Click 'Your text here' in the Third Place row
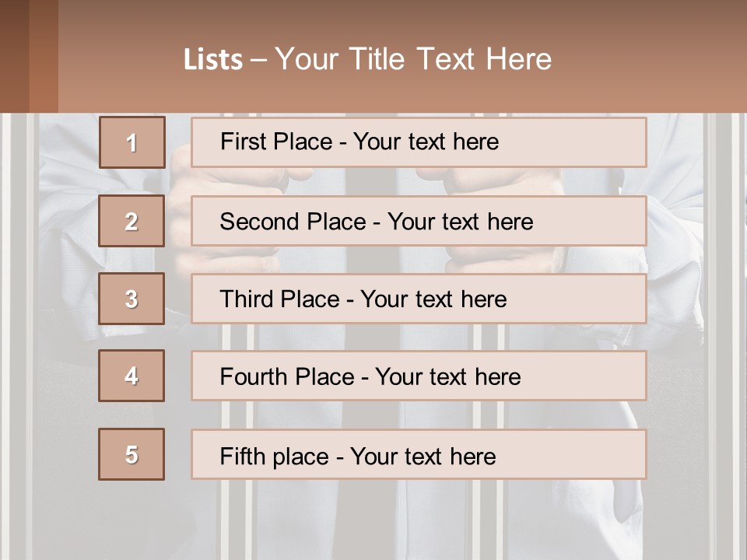 click(433, 299)
